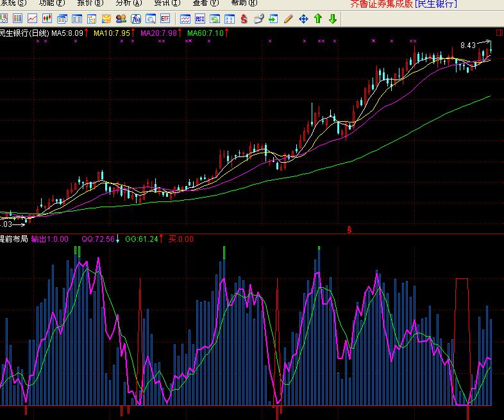504x420 pixels.
Task: Open the 功能(F) menu
Action: click(52, 3)
